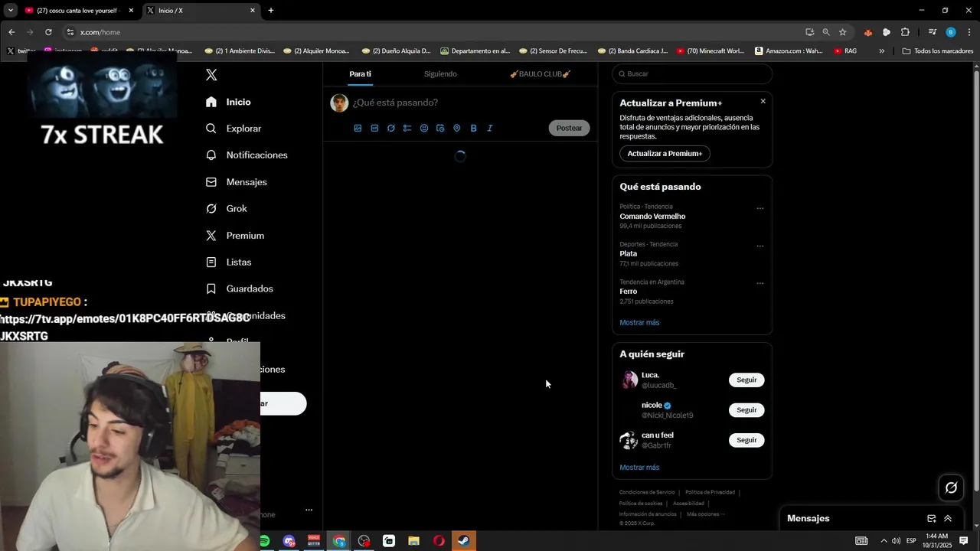Bookmark this page star icon
The width and height of the screenshot is (980, 551).
[x=843, y=32]
